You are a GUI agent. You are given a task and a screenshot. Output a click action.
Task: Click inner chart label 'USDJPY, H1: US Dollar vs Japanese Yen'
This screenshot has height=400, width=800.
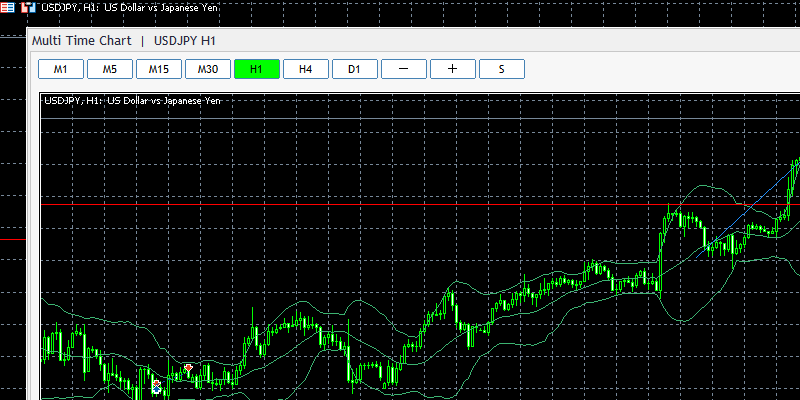[132, 101]
